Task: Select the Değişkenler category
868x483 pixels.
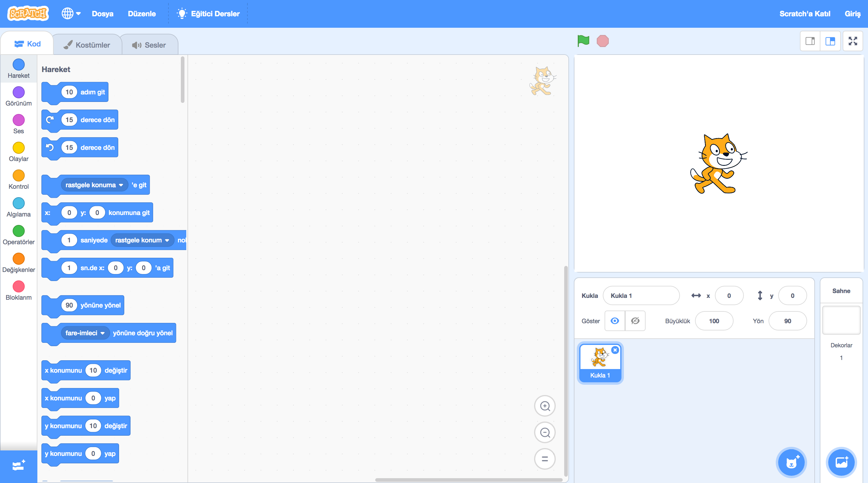Action: click(x=18, y=263)
